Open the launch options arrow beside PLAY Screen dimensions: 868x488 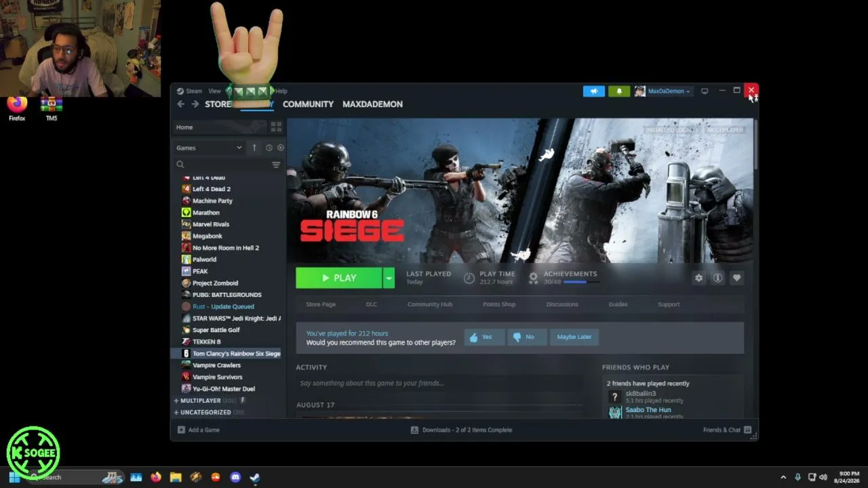[x=389, y=278]
